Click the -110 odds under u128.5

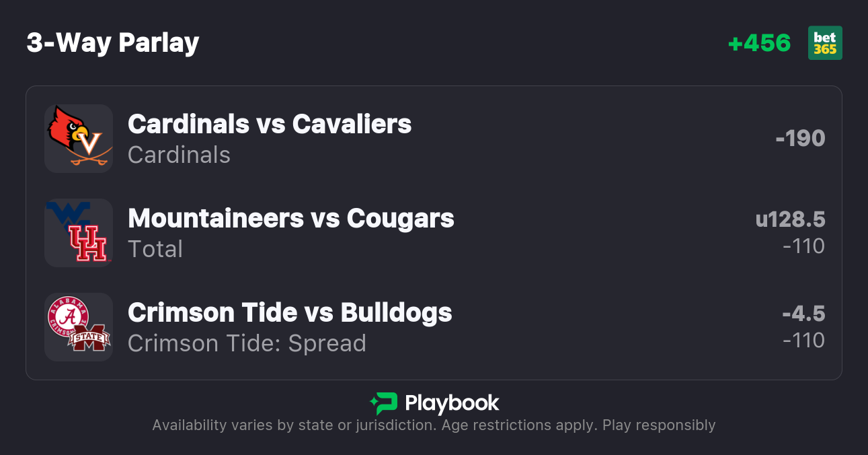(x=803, y=246)
